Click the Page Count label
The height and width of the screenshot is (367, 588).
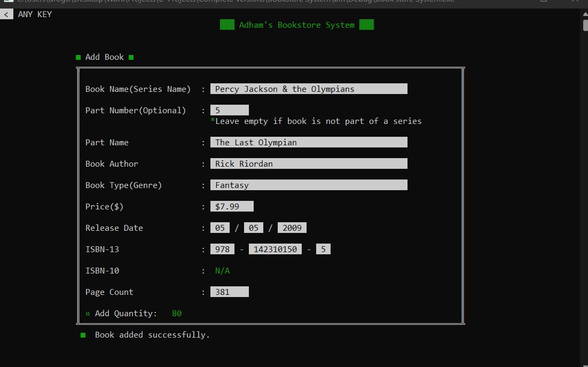coord(109,292)
